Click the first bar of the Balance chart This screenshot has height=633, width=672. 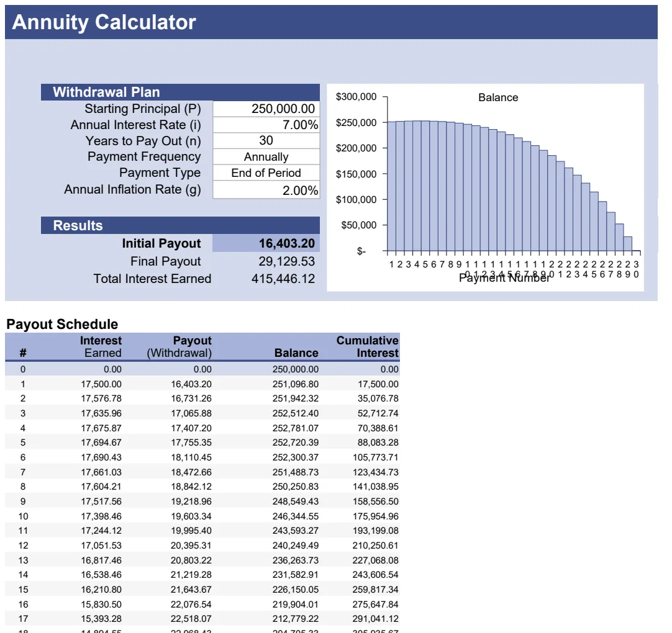(x=391, y=186)
